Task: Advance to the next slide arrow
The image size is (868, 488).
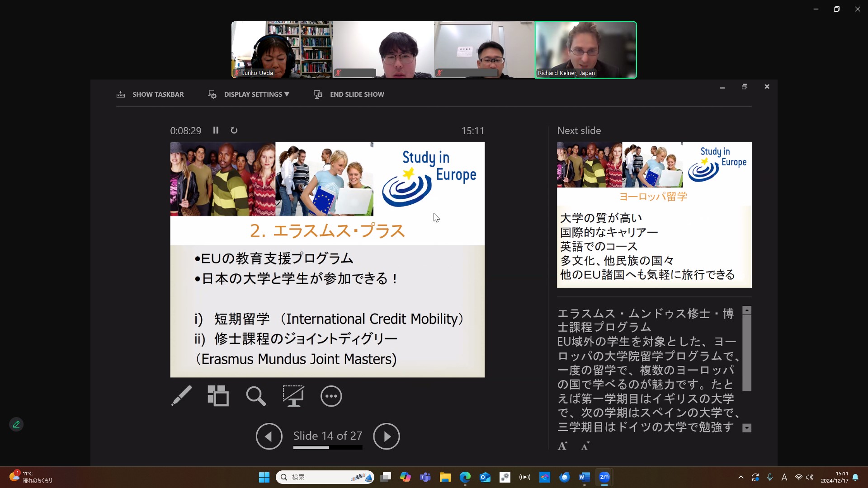Action: 386,436
